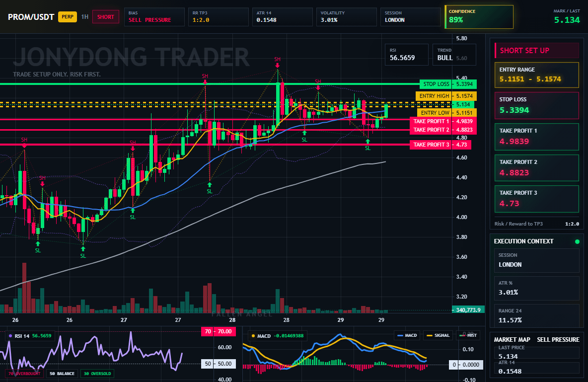Open the ENTRY RANGE card in sidebar
Viewport: 588px width, 382px height.
(537, 75)
